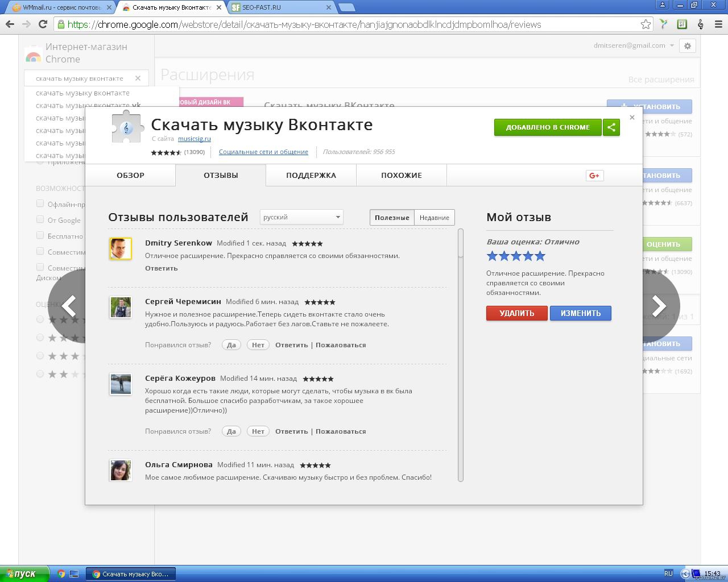Click the Google+ button
This screenshot has width=728, height=582.
tap(594, 176)
